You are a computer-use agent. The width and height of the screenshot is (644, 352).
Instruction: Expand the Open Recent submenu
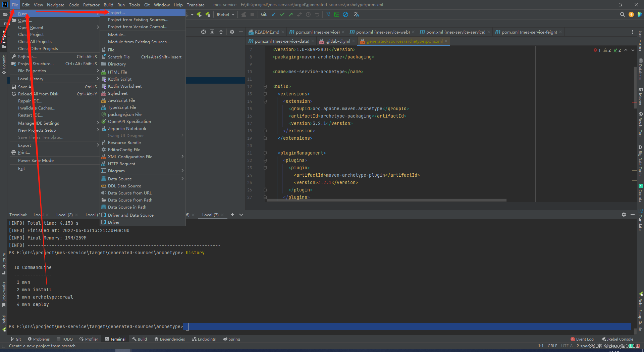tap(55, 27)
